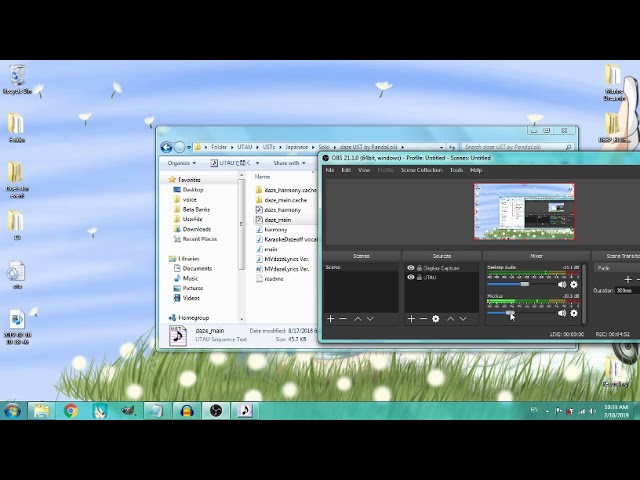
Task: Move source up in Sources panel
Action: [x=451, y=319]
